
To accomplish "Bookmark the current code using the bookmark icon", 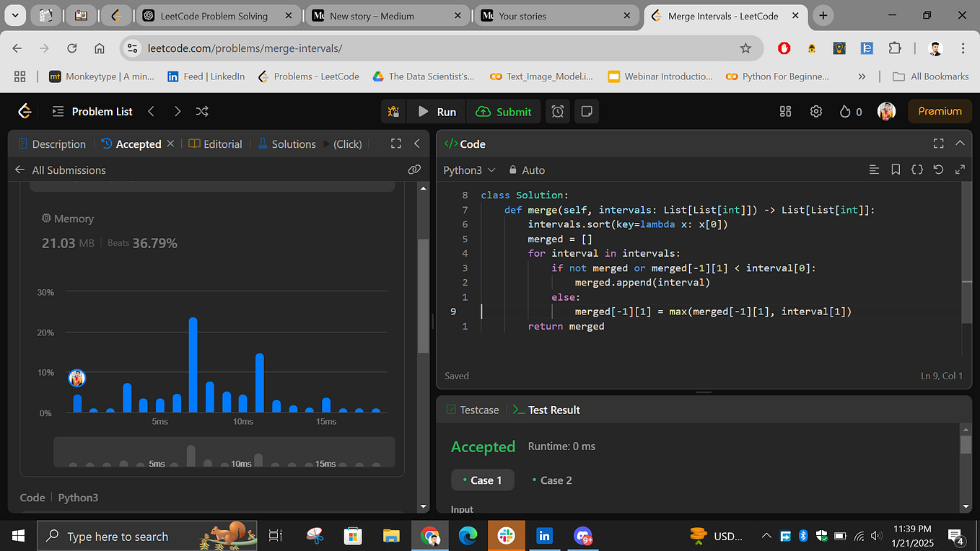I will [896, 169].
